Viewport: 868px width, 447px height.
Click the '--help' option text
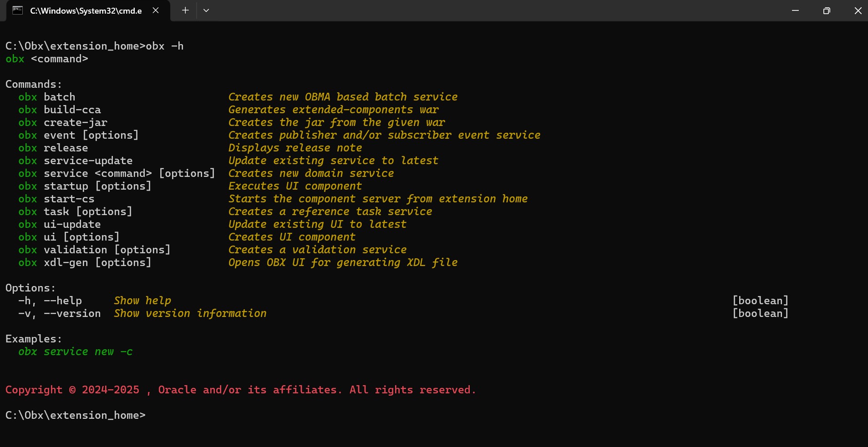coord(63,301)
